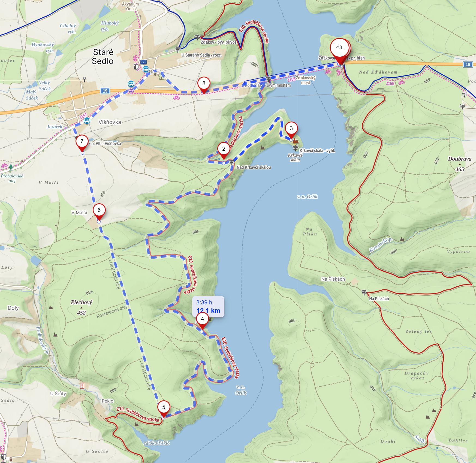Viewport: 476px width, 463px height.
Task: Click the Plechový 452 peak label
Action: coord(82,307)
